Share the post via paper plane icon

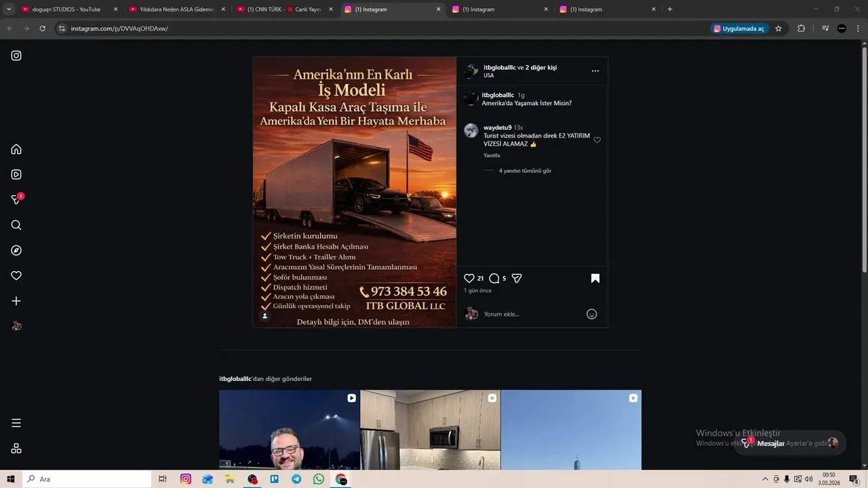[x=517, y=279]
